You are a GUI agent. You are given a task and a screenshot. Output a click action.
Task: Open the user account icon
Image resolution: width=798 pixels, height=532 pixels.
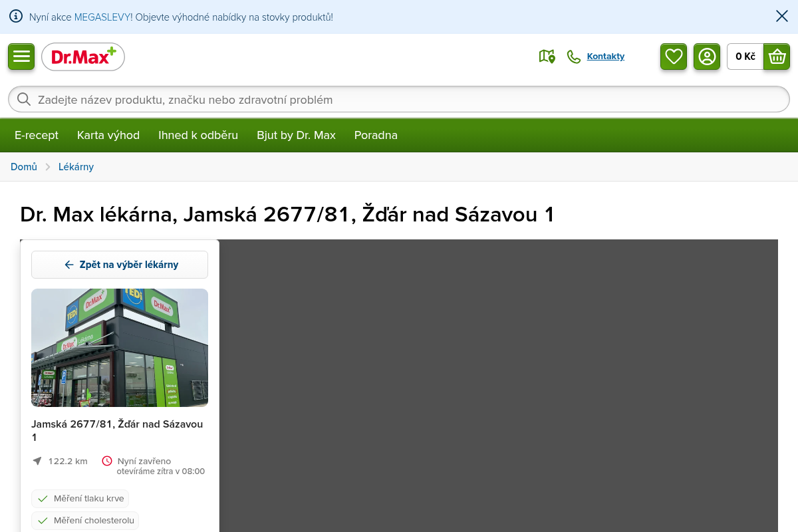pos(707,57)
